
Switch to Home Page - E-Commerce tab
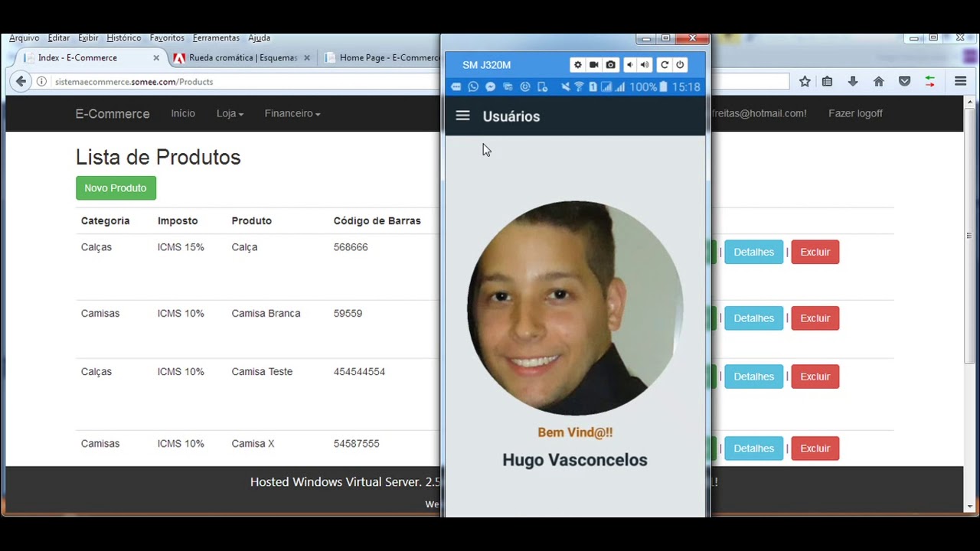point(381,57)
